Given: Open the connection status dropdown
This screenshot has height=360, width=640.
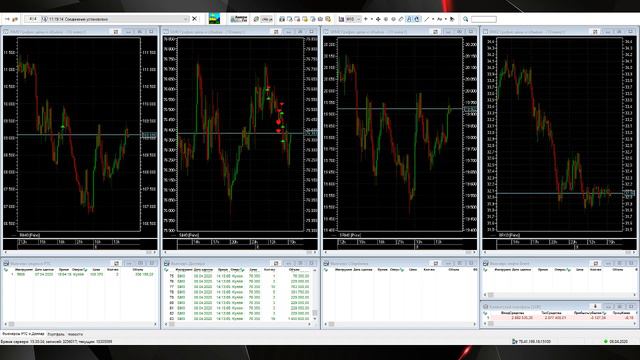Looking at the screenshot, I should (186, 19).
